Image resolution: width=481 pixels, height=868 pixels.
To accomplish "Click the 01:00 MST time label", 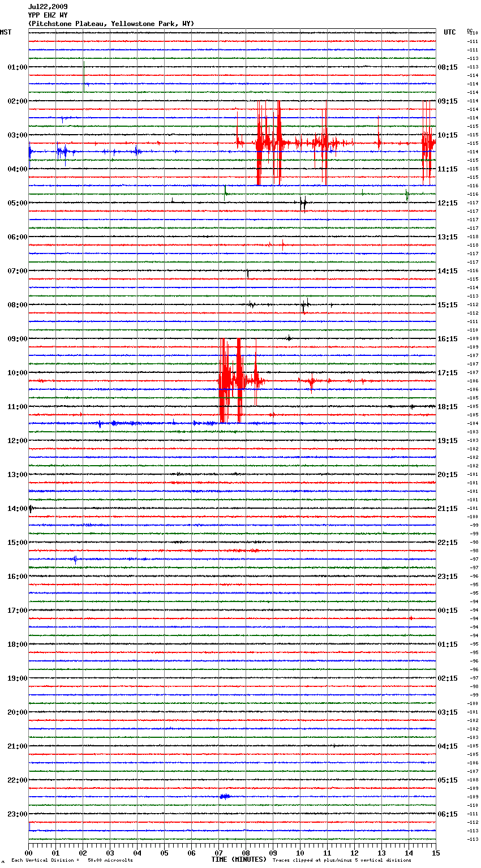I will point(18,67).
